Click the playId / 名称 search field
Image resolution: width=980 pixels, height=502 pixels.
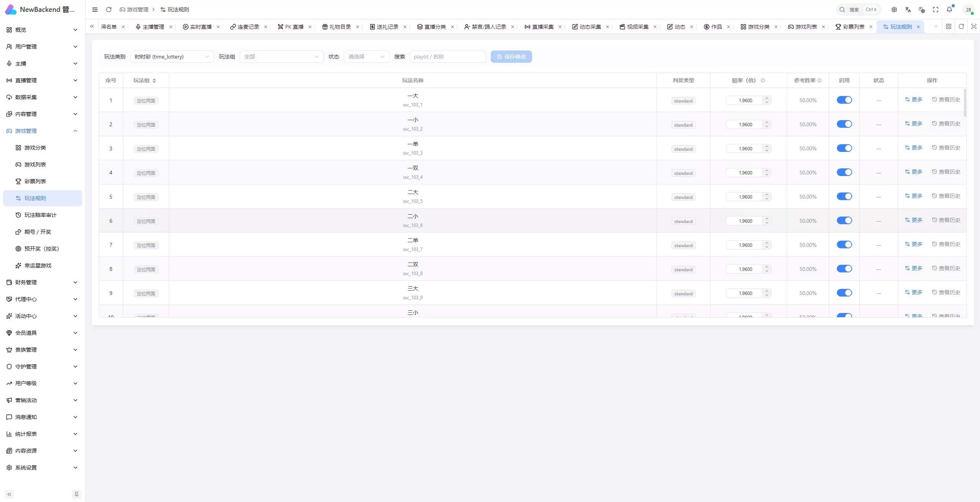(x=448, y=57)
